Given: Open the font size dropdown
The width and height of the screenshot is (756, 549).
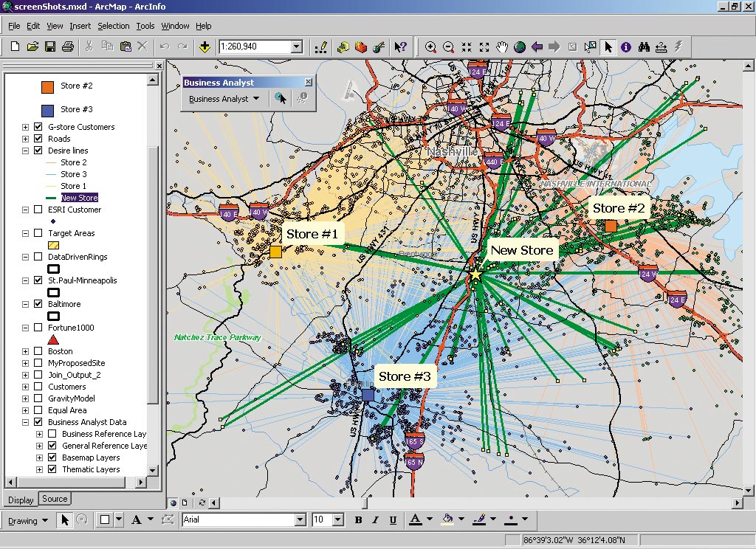Looking at the screenshot, I should pyautogui.click(x=338, y=519).
